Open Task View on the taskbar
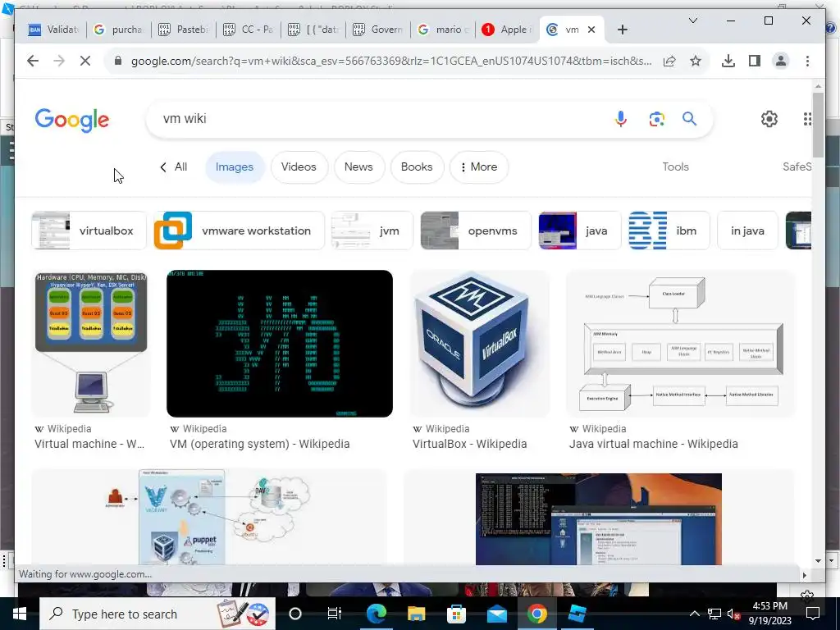The image size is (840, 630). pyautogui.click(x=335, y=614)
